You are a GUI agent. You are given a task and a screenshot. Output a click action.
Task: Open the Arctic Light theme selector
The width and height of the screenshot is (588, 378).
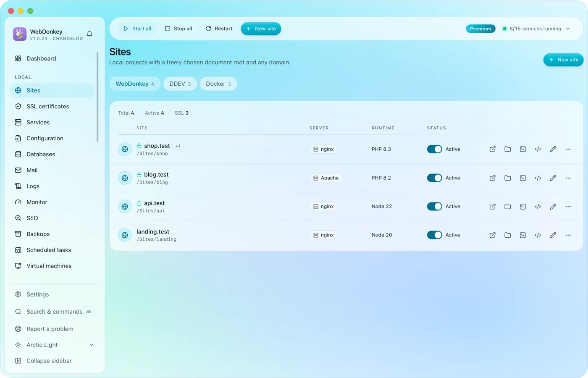pyautogui.click(x=54, y=345)
